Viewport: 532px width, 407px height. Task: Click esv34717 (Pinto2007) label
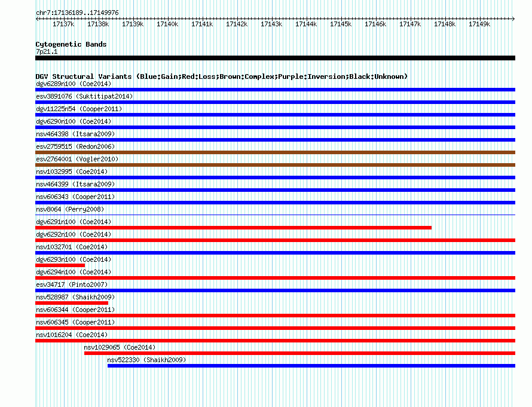pyautogui.click(x=72, y=284)
